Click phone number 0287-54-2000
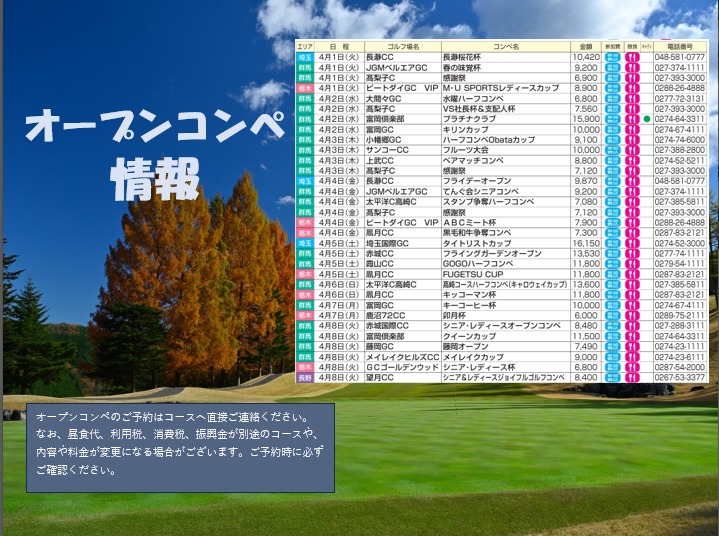Screen dimensions: 719x536 click(680, 367)
